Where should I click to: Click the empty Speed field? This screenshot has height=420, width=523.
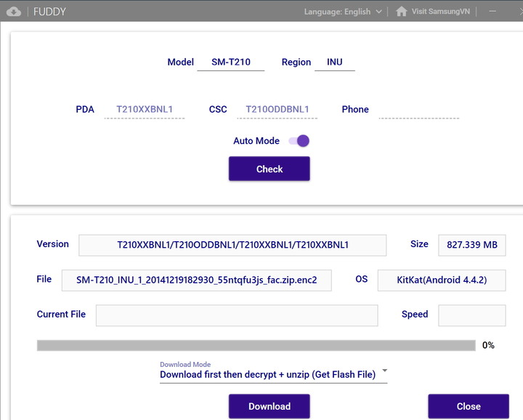pyautogui.click(x=472, y=315)
